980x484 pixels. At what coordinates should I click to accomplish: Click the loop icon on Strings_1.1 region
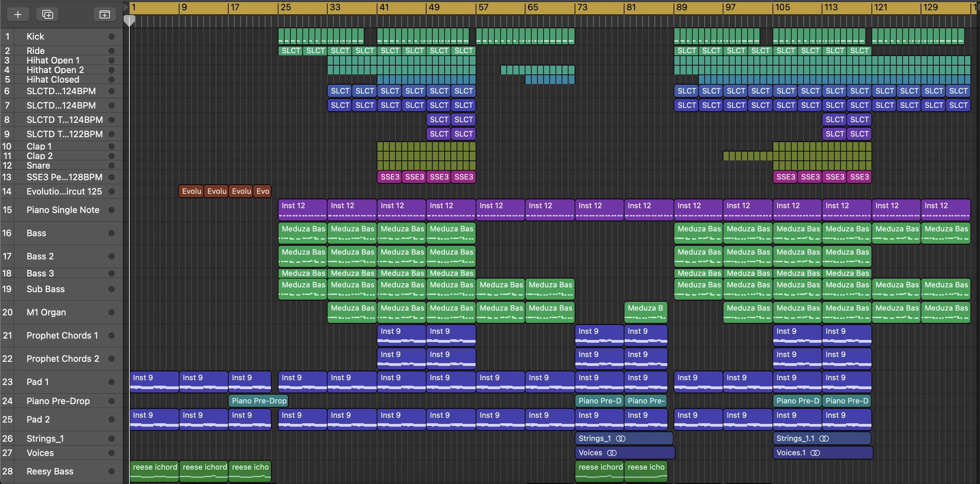click(x=824, y=438)
